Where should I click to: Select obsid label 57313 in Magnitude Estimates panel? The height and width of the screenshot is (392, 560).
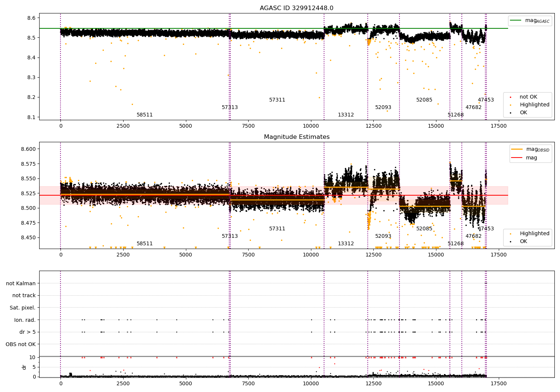coord(230,236)
